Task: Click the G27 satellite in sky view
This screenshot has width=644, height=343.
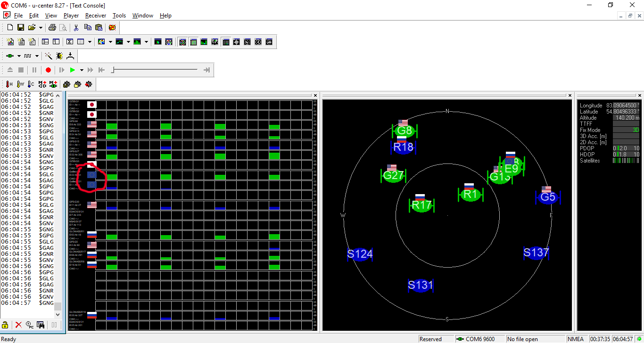Action: 393,176
